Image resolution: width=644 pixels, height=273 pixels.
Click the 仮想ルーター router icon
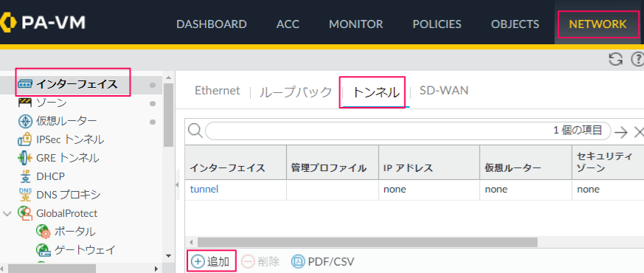coord(25,121)
